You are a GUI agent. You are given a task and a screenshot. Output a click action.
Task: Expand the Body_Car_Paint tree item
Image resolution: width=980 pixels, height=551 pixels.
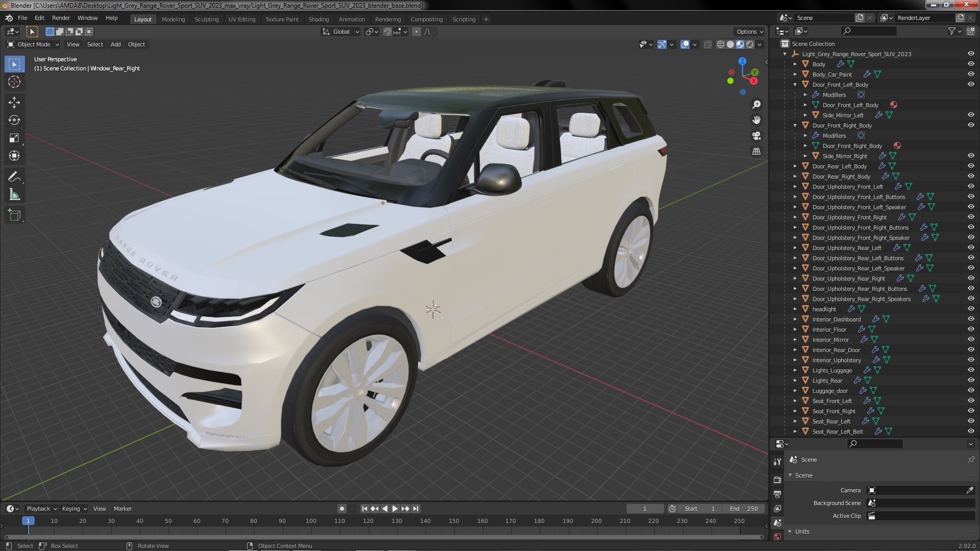coord(795,74)
